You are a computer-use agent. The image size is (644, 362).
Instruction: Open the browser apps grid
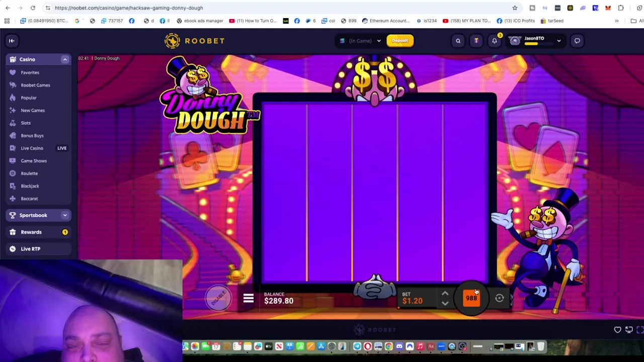coord(7,21)
